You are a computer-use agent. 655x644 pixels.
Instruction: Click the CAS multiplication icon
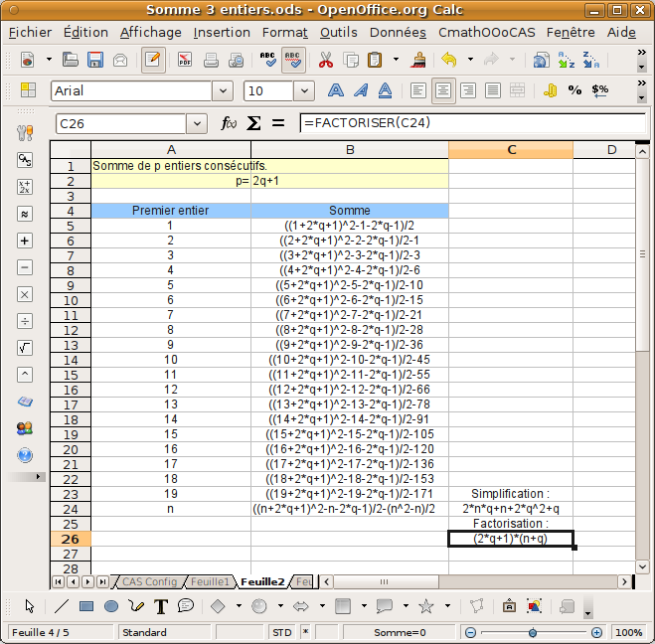(x=25, y=294)
